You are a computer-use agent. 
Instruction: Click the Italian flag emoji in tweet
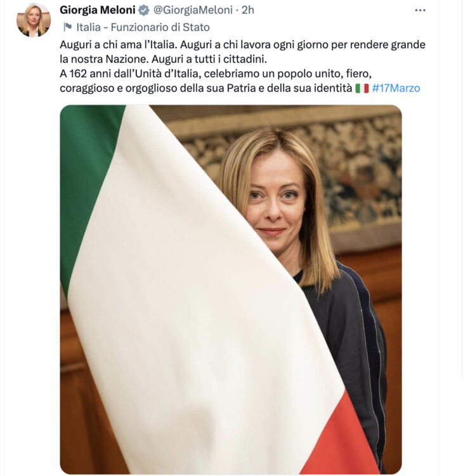[x=362, y=88]
